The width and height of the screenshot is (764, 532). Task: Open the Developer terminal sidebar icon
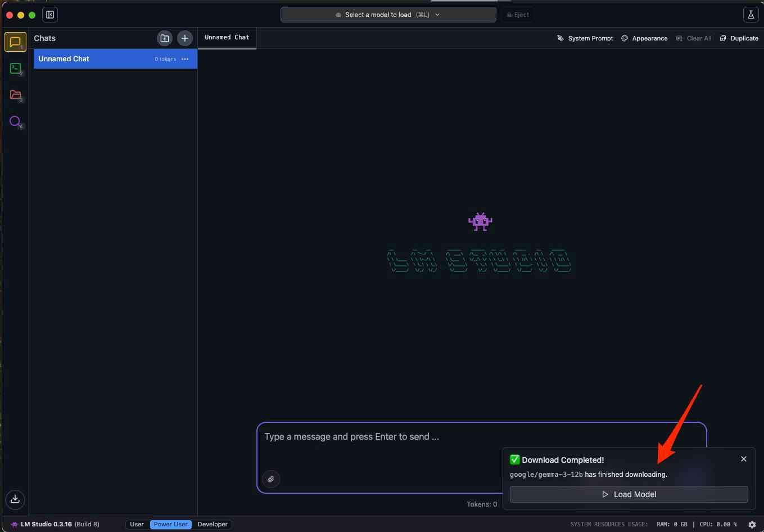pyautogui.click(x=15, y=69)
